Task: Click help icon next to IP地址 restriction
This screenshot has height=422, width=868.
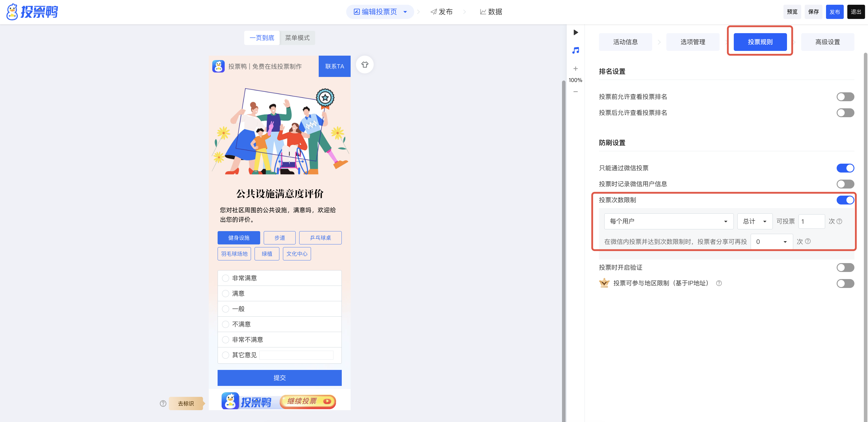Action: 719,283
